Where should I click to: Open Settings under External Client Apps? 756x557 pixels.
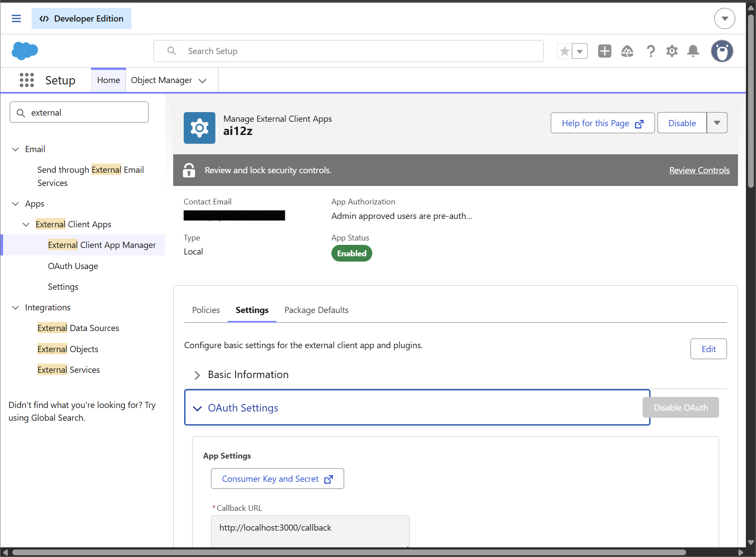coord(63,287)
